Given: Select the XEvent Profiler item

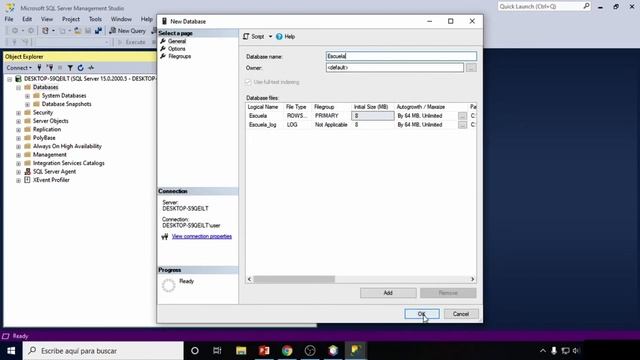Looking at the screenshot, I should pyautogui.click(x=51, y=180).
